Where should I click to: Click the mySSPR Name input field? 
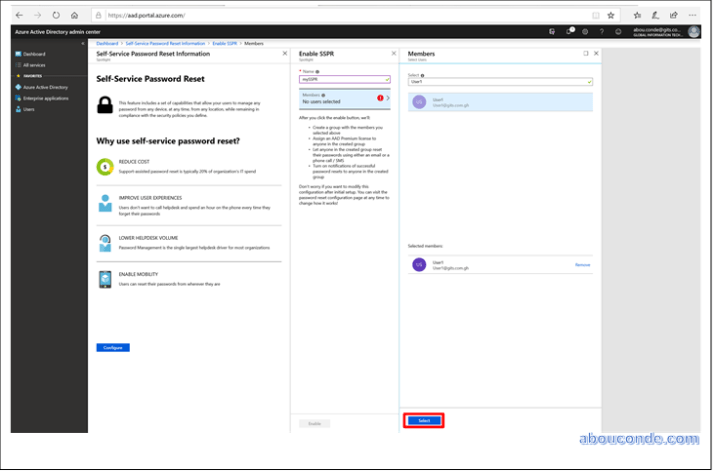(344, 79)
